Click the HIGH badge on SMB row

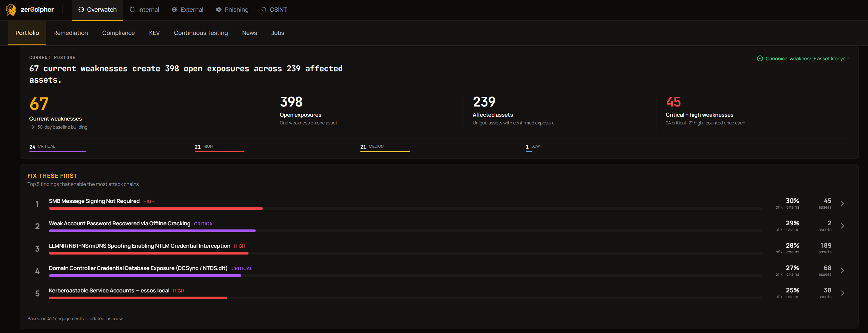[149, 201]
